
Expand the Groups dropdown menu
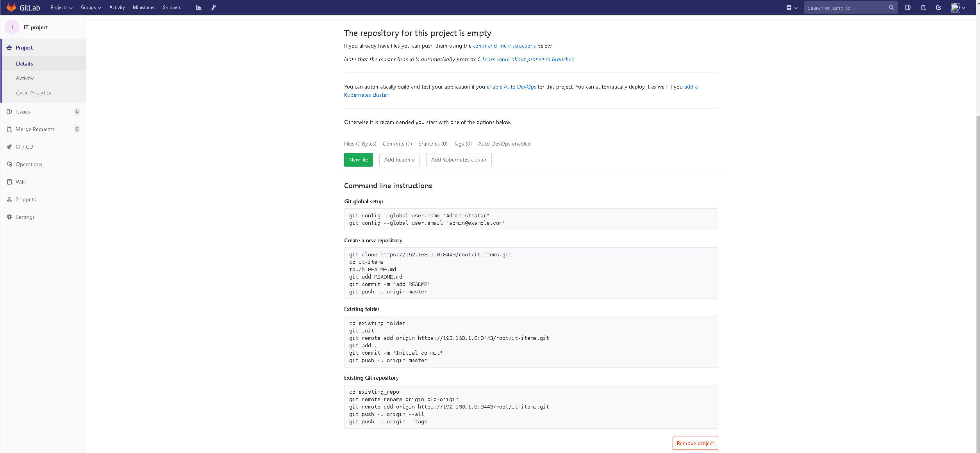91,7
